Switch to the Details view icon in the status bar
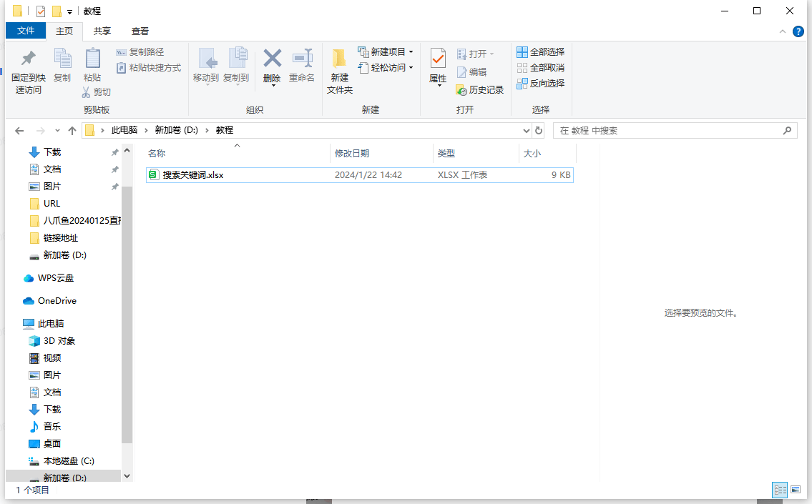 780,490
